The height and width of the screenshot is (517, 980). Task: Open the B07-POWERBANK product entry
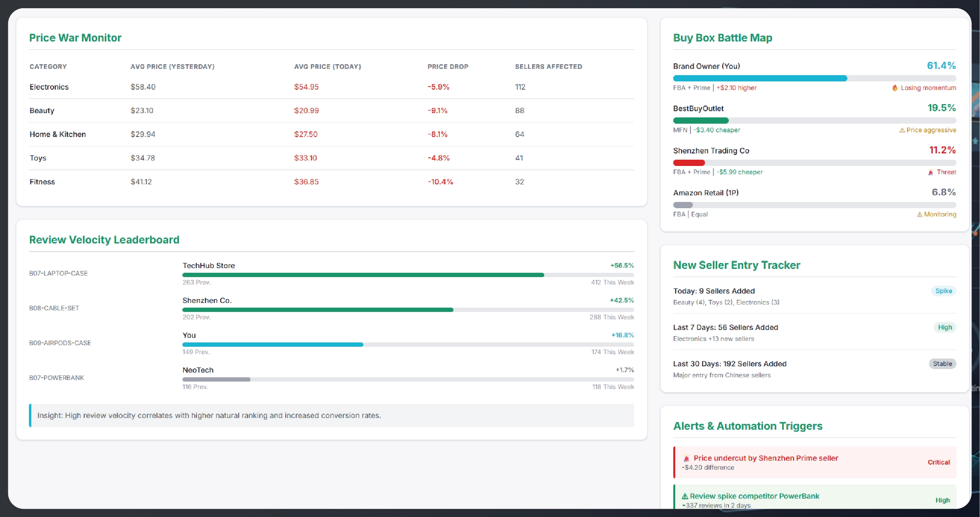(x=56, y=378)
